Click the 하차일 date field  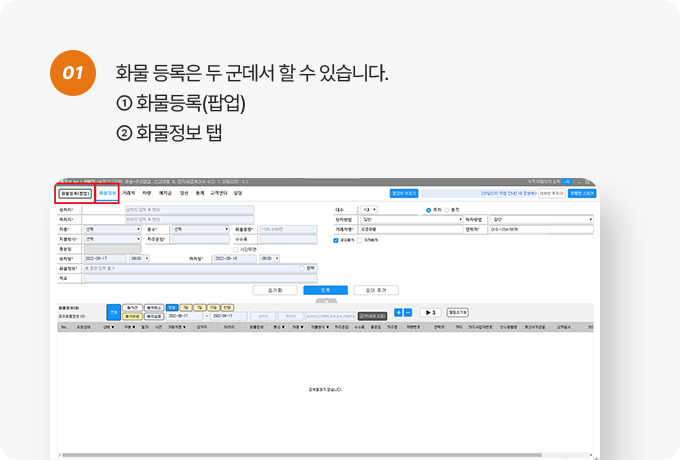click(x=235, y=259)
